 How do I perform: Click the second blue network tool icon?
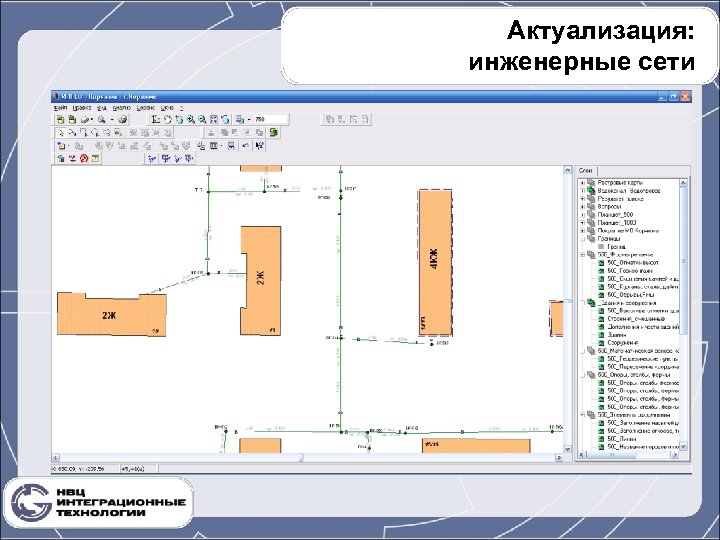click(165, 159)
